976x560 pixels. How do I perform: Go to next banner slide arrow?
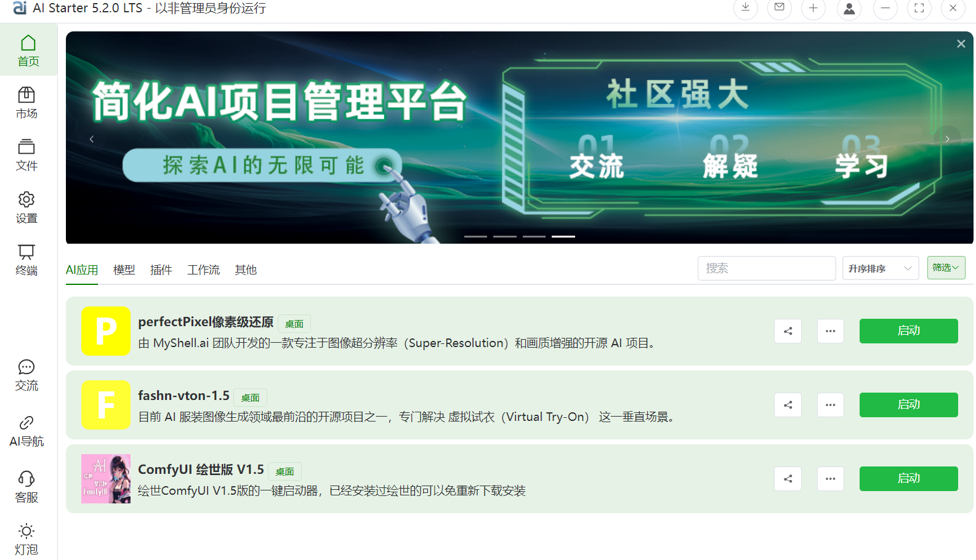pyautogui.click(x=947, y=139)
